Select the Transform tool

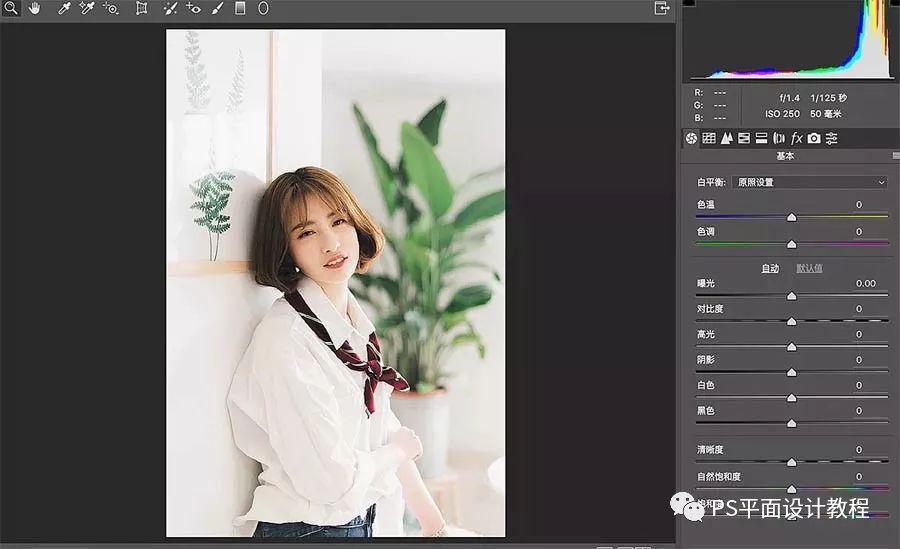(x=141, y=8)
